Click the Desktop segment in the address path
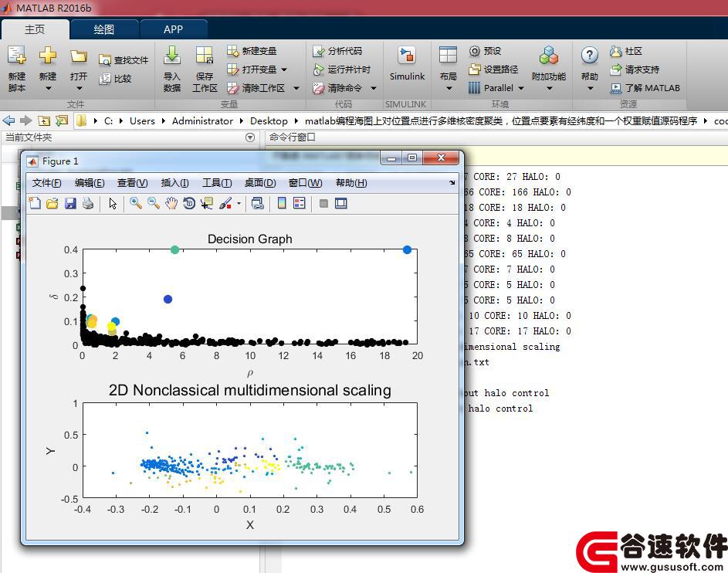Image resolution: width=728 pixels, height=573 pixels. tap(269, 120)
